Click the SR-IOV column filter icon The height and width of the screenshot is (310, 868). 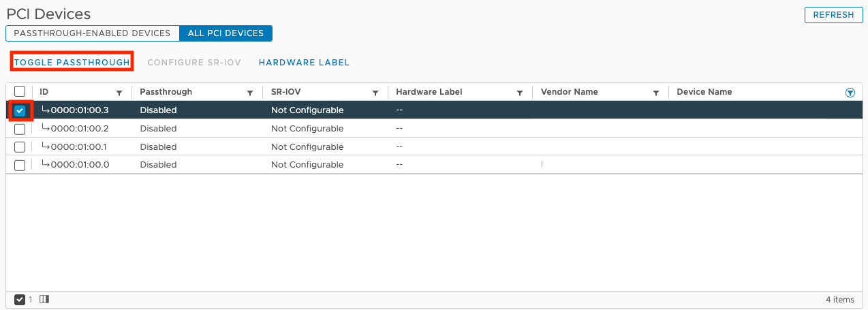point(375,93)
